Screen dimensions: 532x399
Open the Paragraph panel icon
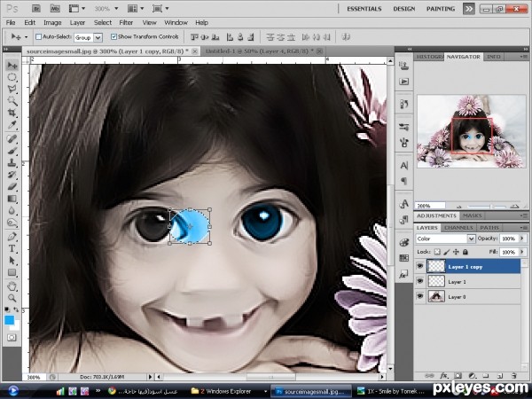click(x=403, y=181)
